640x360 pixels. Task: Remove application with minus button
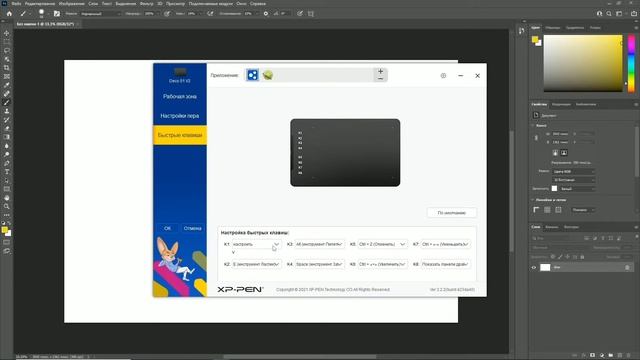coord(380,78)
